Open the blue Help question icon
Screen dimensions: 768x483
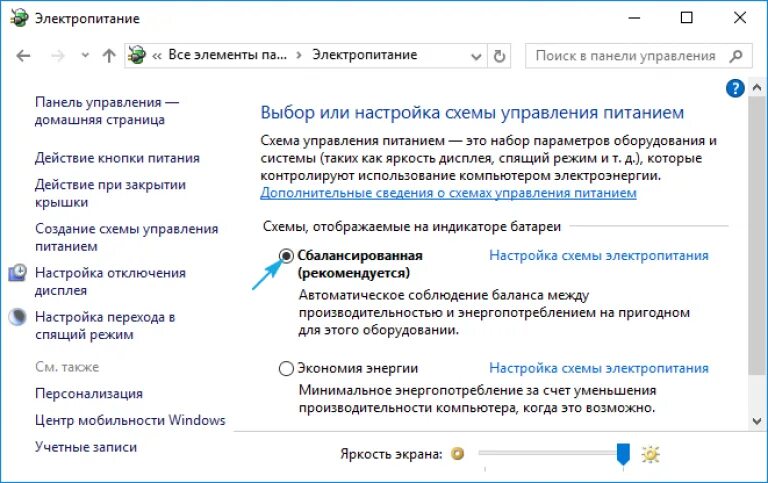[x=735, y=89]
